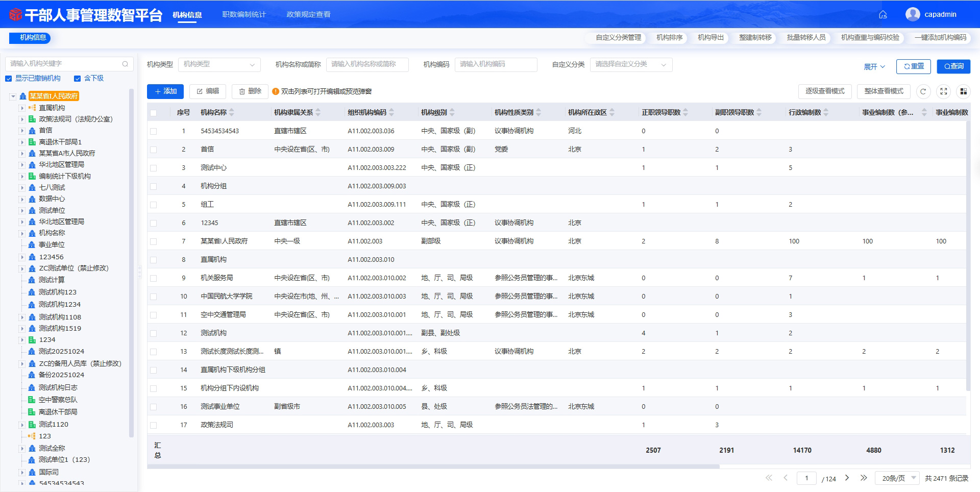Select checkbox for row 首信
The height and width of the screenshot is (492, 980).
click(153, 150)
